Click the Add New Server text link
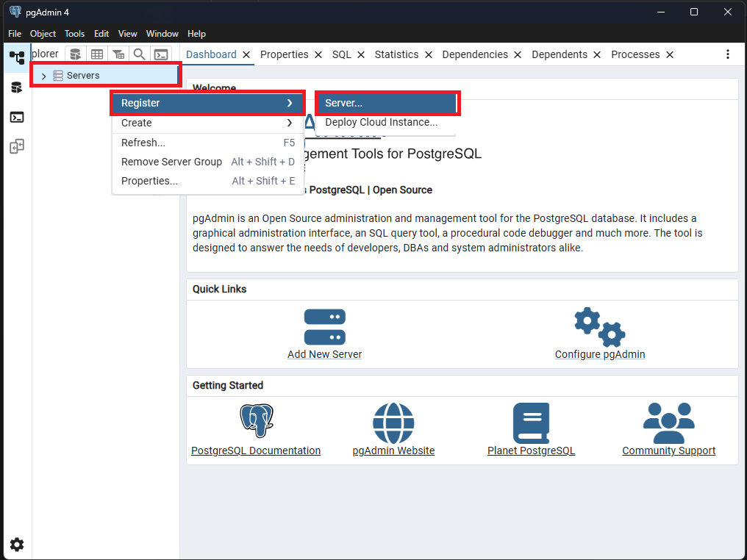This screenshot has width=747, height=560. 325,354
